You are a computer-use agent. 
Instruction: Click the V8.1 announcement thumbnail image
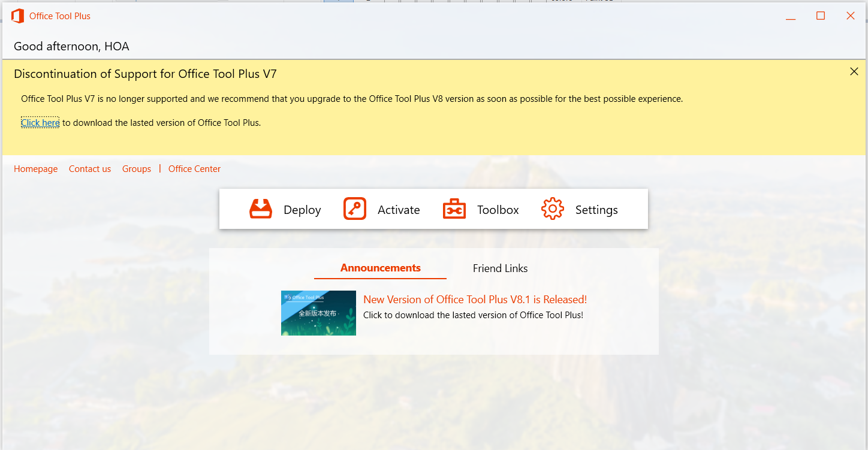(x=318, y=313)
